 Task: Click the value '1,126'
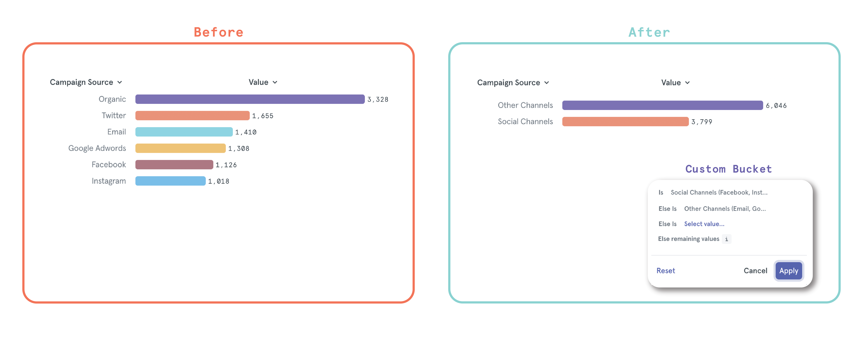coord(226,165)
